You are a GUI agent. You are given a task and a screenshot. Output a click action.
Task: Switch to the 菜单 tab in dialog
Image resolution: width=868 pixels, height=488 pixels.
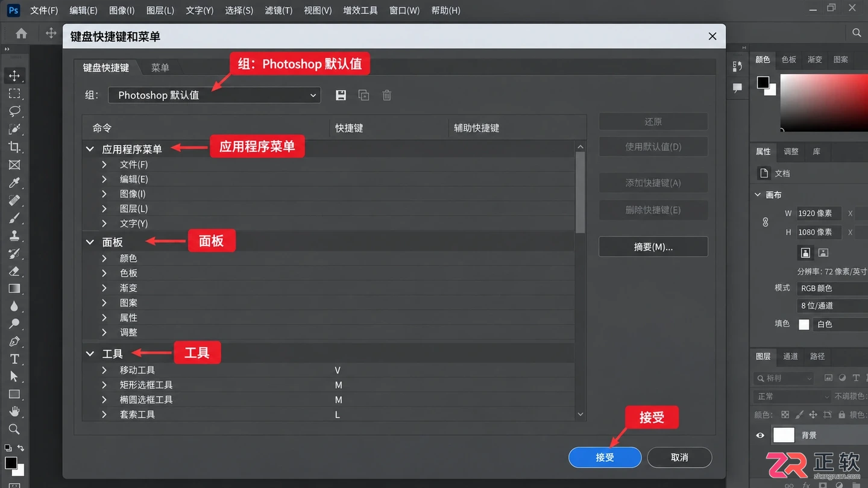click(160, 67)
